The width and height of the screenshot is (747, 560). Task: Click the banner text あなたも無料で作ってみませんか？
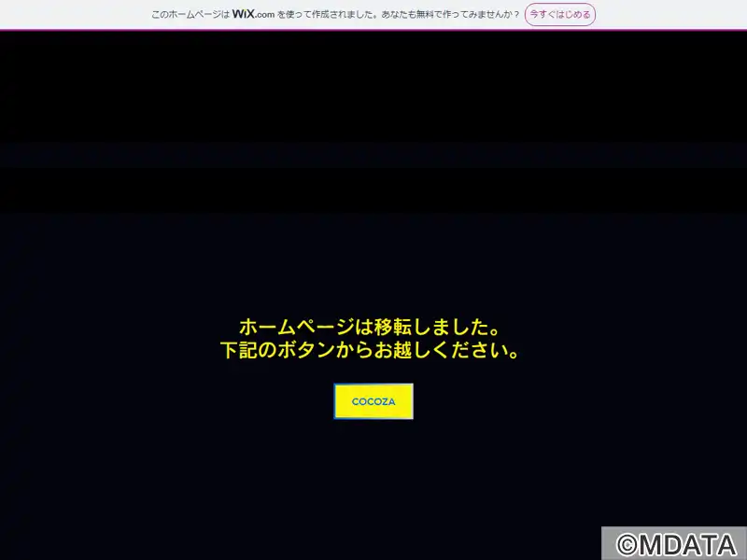coord(450,14)
